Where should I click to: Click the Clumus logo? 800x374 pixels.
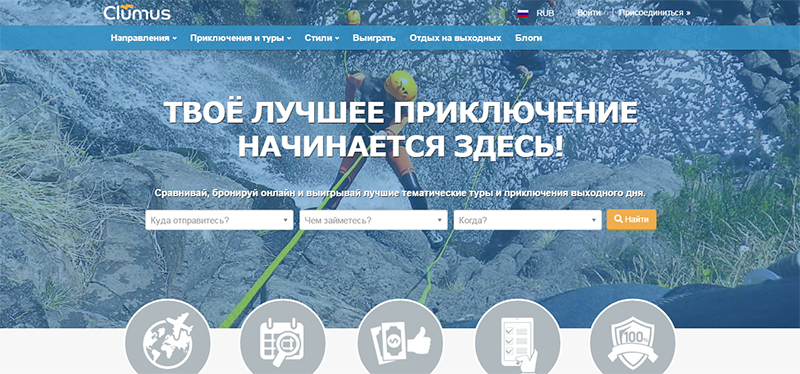[137, 12]
